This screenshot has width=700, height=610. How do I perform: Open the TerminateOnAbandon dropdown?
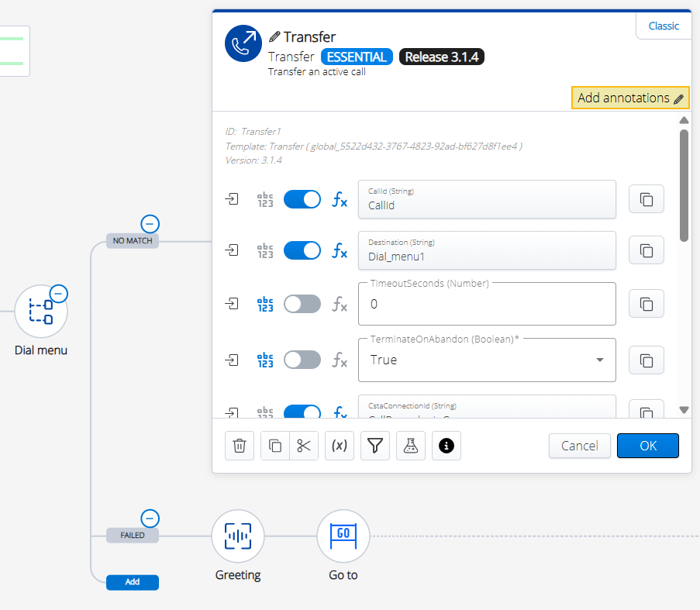(599, 360)
